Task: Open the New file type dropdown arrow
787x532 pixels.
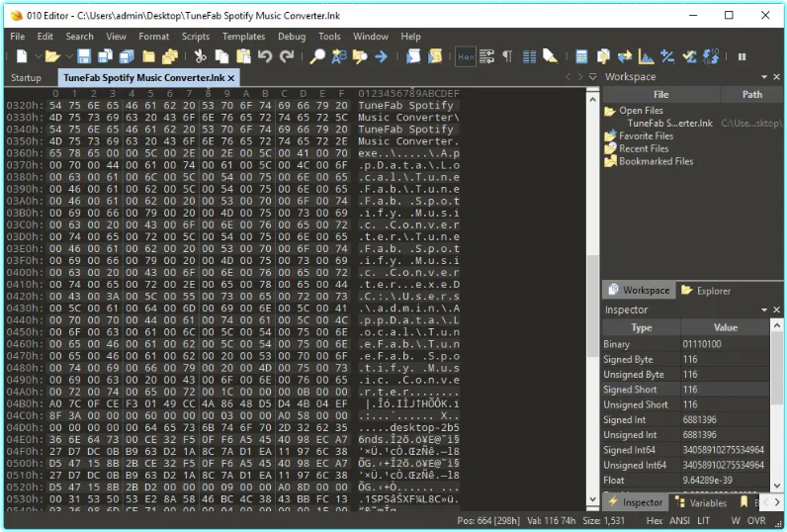Action: [39, 56]
